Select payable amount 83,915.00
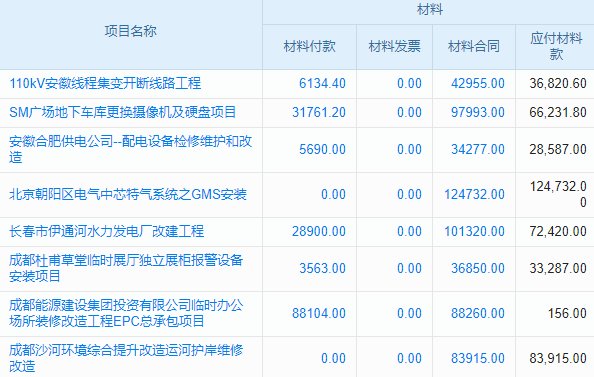 tap(558, 358)
